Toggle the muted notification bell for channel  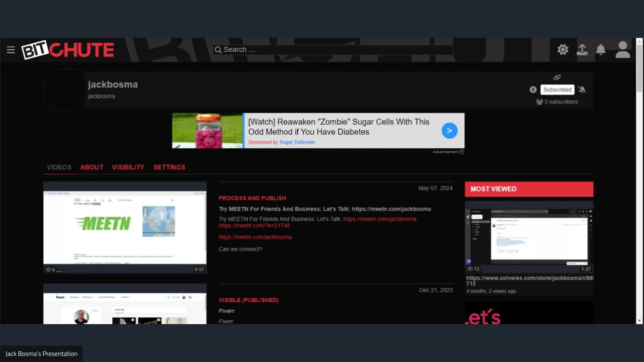[582, 89]
